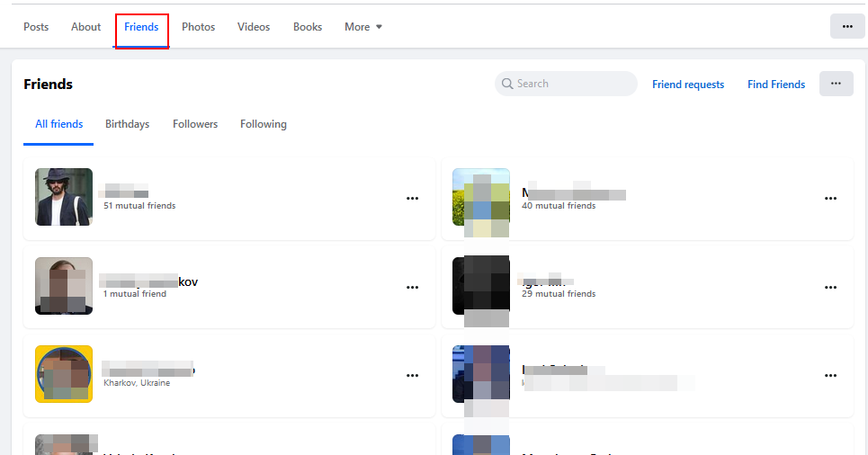
Task: Open options for friend with 29 mutual friends
Action: (x=830, y=287)
